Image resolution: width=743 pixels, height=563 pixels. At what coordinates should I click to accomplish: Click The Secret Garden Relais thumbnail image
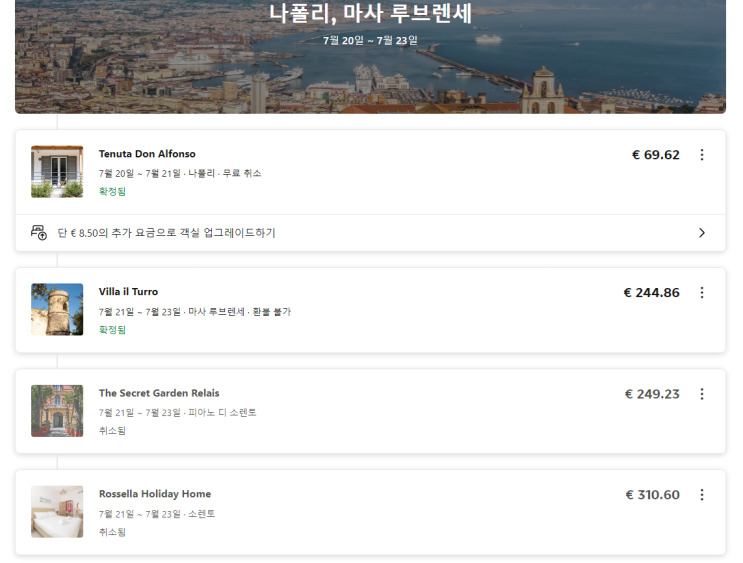(57, 411)
